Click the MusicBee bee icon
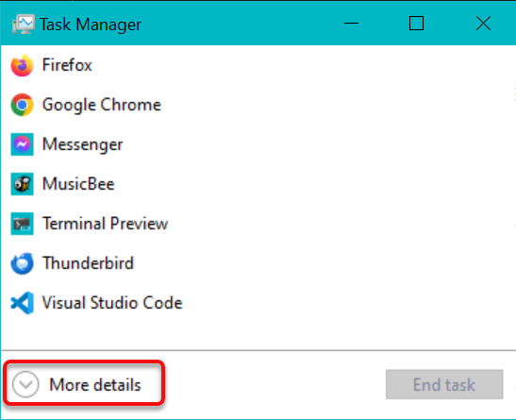516x420 pixels. 22,184
